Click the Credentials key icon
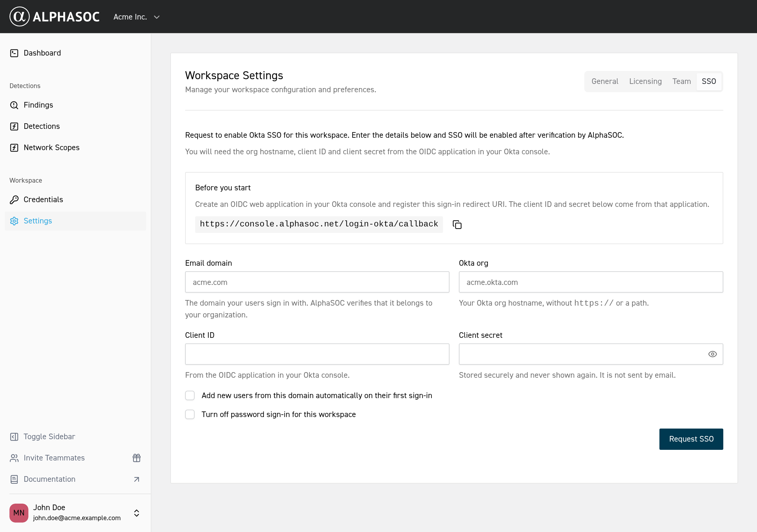Viewport: 757px width, 532px height. [14, 199]
